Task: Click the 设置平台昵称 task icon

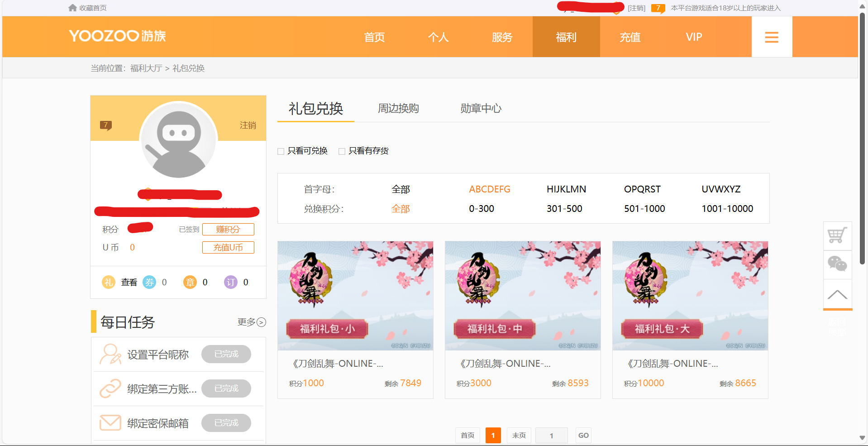Action: 110,354
